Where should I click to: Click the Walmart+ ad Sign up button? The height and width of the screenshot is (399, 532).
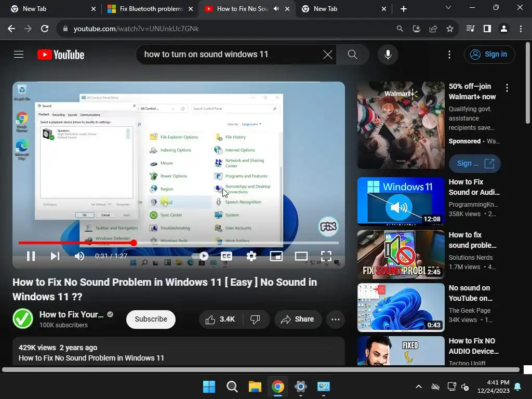click(475, 164)
